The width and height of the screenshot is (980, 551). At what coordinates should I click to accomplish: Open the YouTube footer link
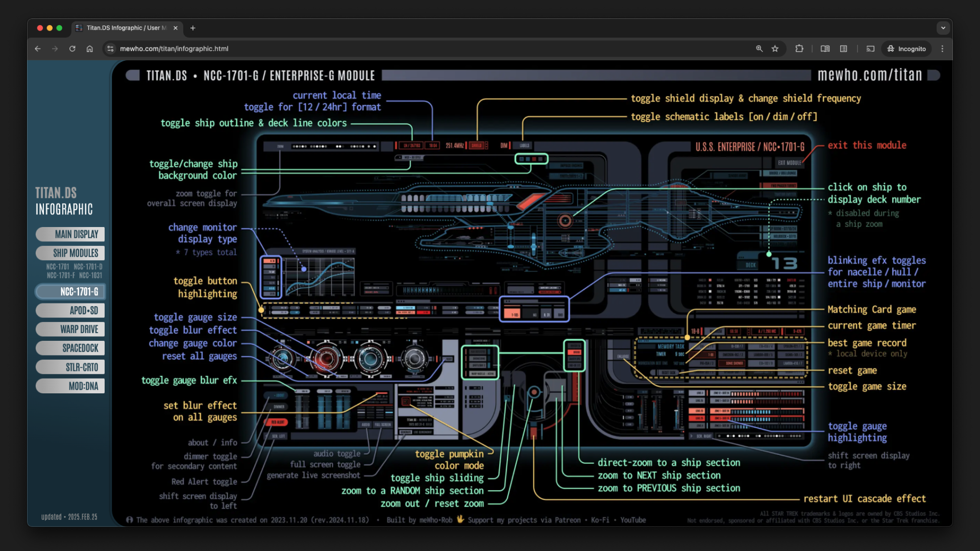(633, 520)
